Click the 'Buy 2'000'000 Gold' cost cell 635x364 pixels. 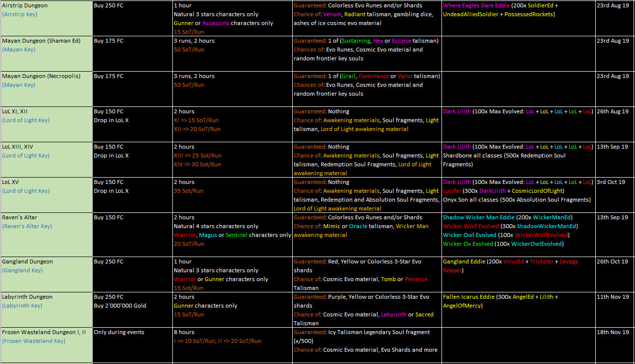pos(120,306)
